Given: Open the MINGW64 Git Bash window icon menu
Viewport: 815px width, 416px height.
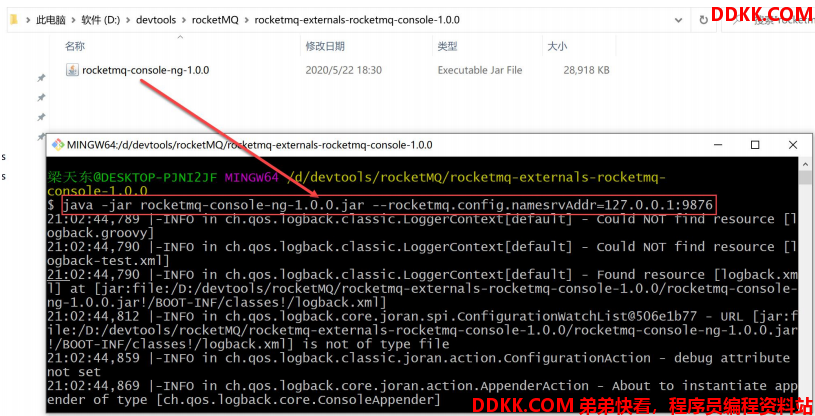Looking at the screenshot, I should [x=58, y=145].
